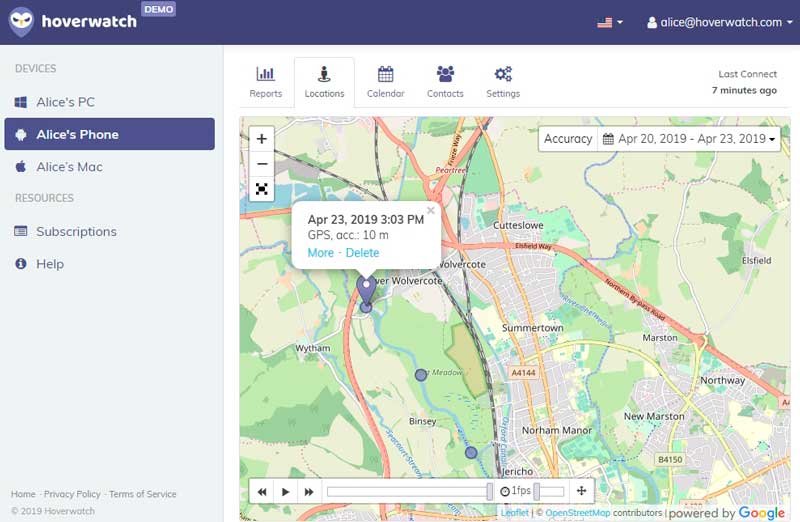800x522 pixels.
Task: Click Delete link in location popup
Action: pyautogui.click(x=362, y=253)
